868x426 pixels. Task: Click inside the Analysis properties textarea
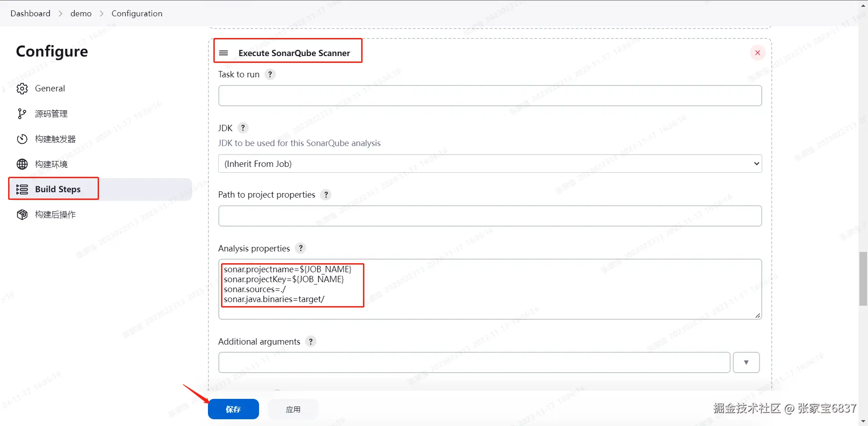tap(490, 289)
